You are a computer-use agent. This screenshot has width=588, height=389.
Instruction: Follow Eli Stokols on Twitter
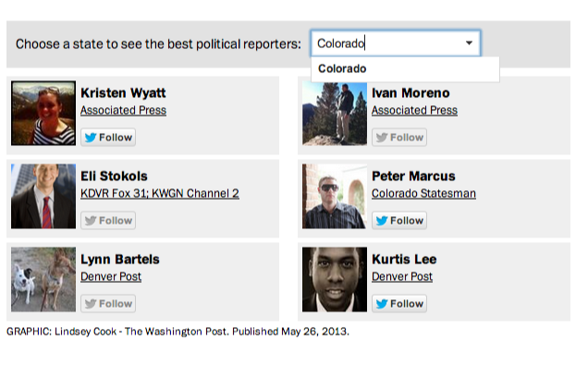click(x=108, y=221)
